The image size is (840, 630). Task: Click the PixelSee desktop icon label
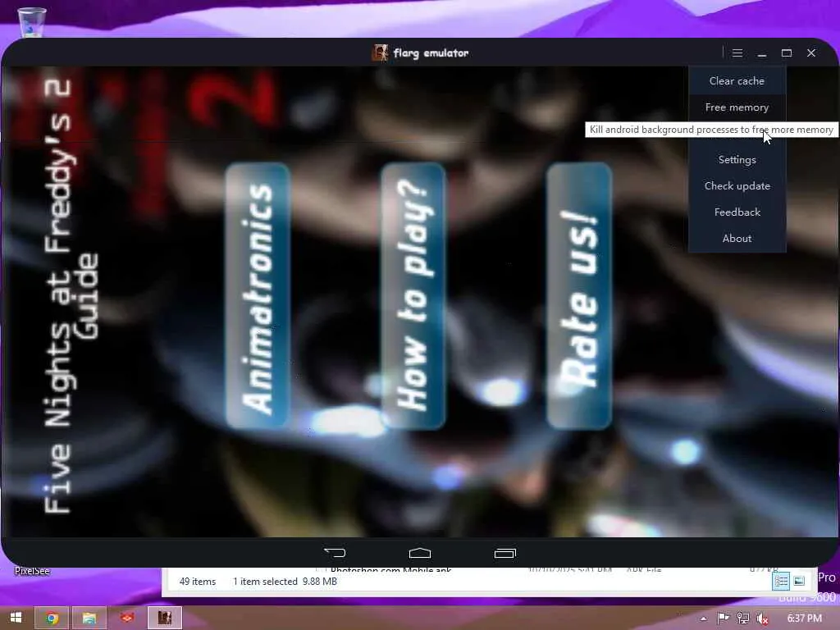(x=32, y=571)
